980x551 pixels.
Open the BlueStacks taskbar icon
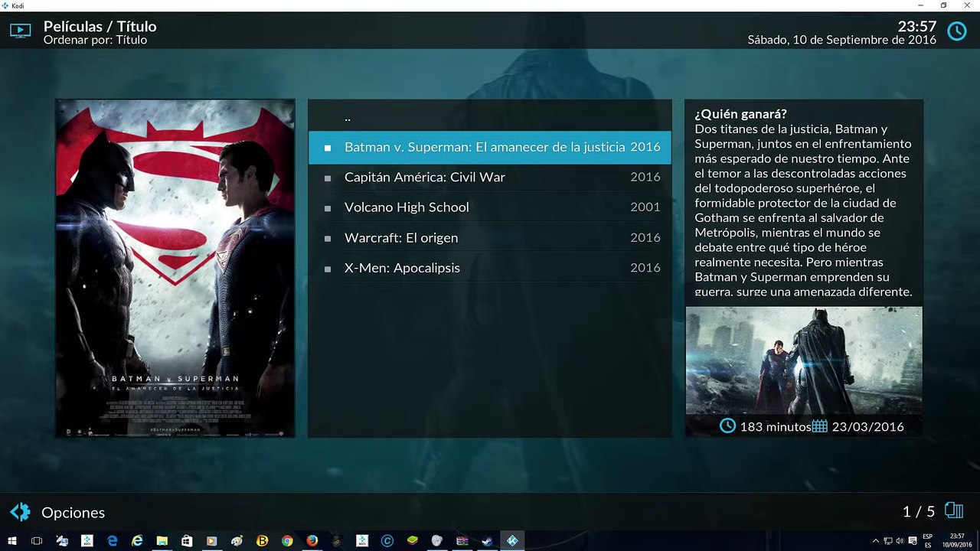[412, 541]
